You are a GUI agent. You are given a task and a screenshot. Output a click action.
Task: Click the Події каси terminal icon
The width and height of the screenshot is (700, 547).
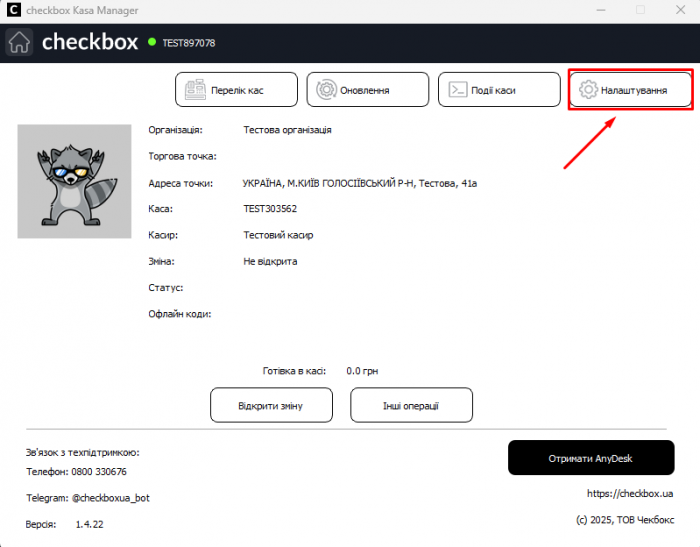pos(456,90)
